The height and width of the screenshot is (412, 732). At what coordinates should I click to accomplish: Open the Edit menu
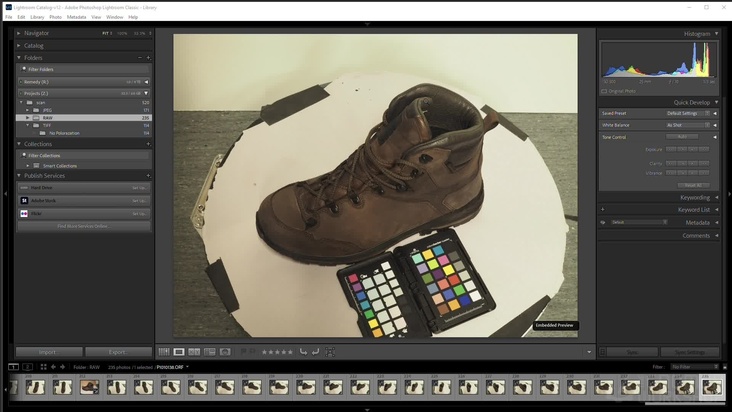(21, 17)
